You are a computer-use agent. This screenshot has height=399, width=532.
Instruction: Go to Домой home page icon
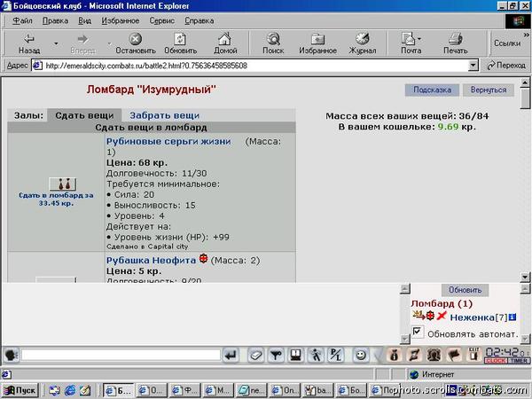[225, 39]
